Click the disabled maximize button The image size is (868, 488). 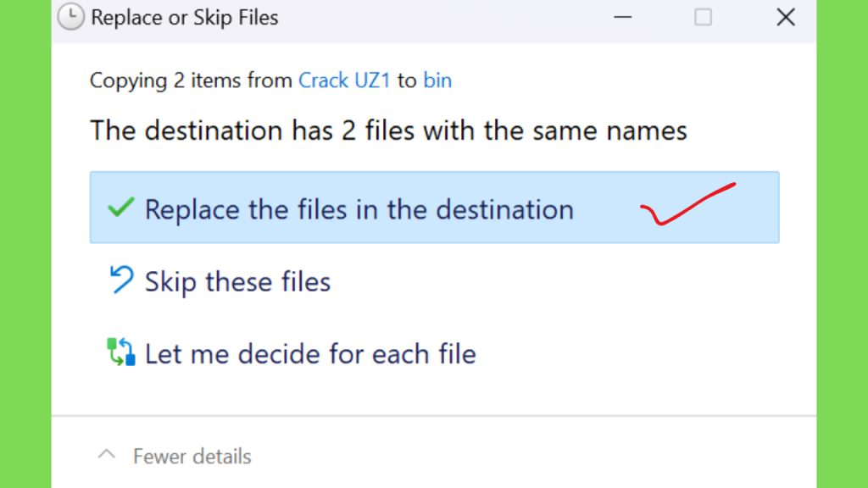(x=703, y=17)
